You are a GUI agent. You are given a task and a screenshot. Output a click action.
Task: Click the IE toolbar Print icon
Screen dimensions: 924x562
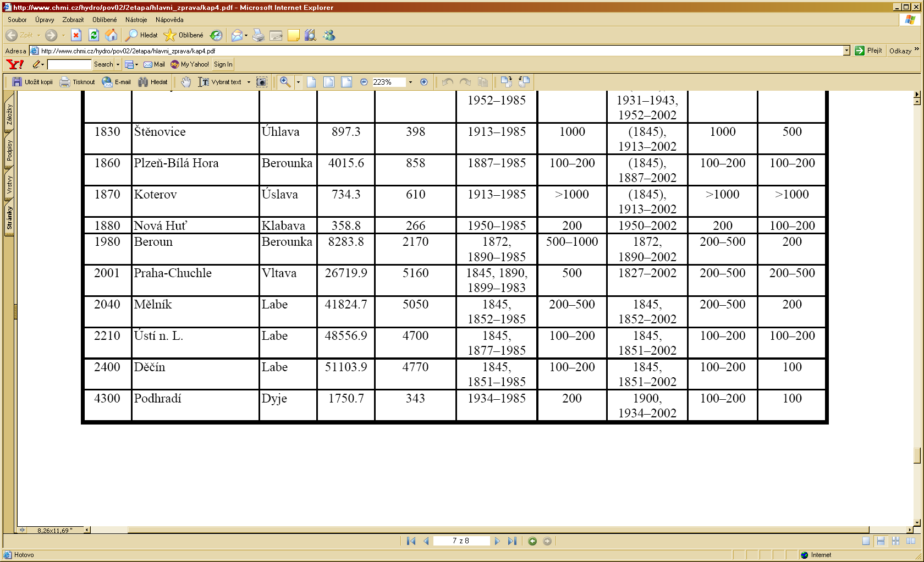[258, 35]
